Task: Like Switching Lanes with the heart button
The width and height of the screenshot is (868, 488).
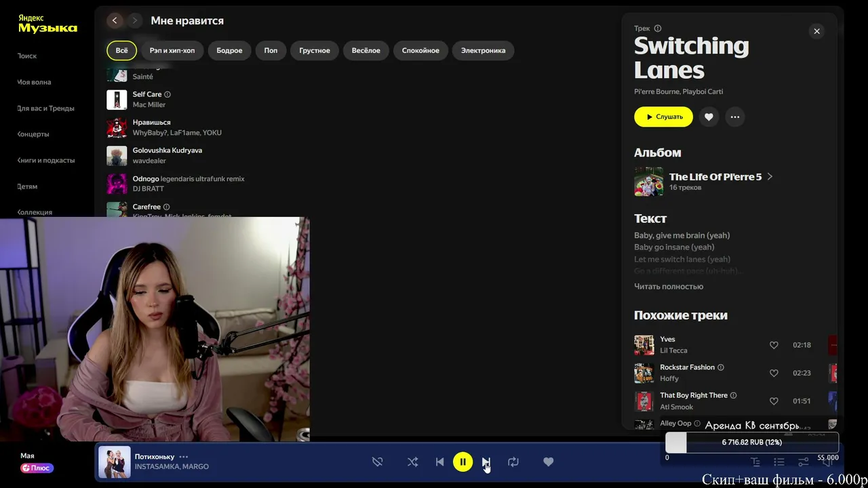Action: 709,117
